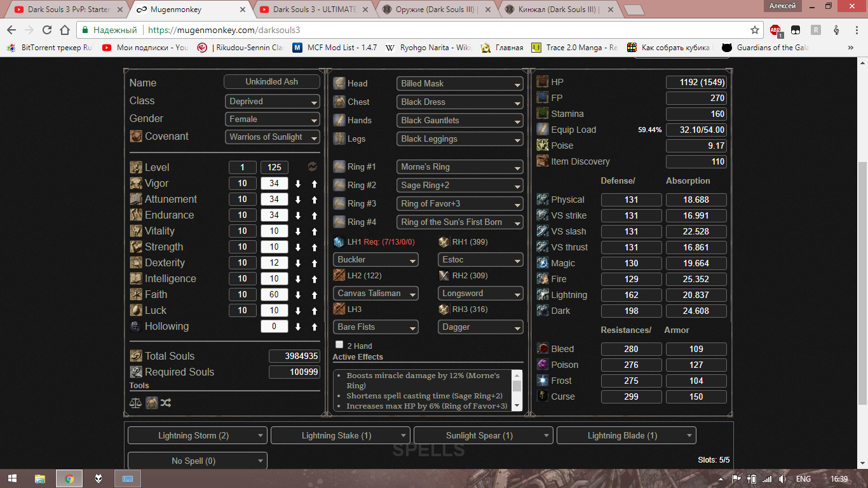Click the Hands slot gauntlet icon
The width and height of the screenshot is (868, 488).
point(339,120)
